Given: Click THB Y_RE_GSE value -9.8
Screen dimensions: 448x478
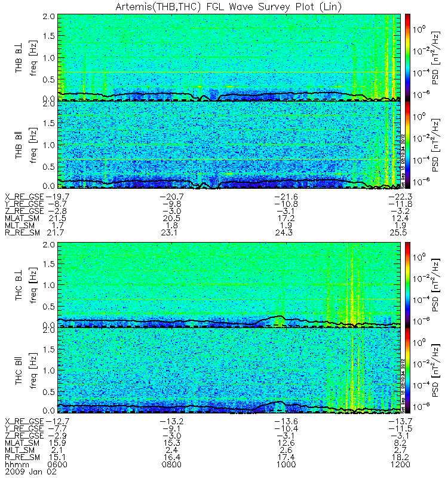Looking at the screenshot, I should pyautogui.click(x=171, y=204).
